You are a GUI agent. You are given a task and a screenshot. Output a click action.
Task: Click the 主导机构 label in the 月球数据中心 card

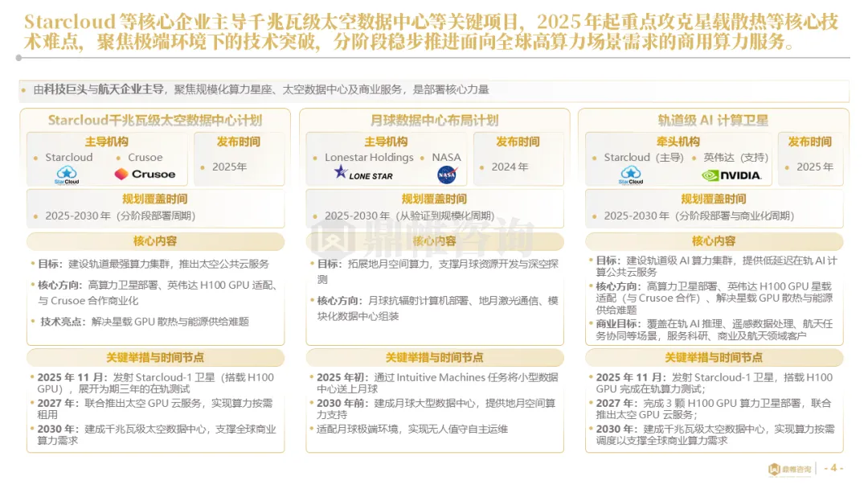386,142
